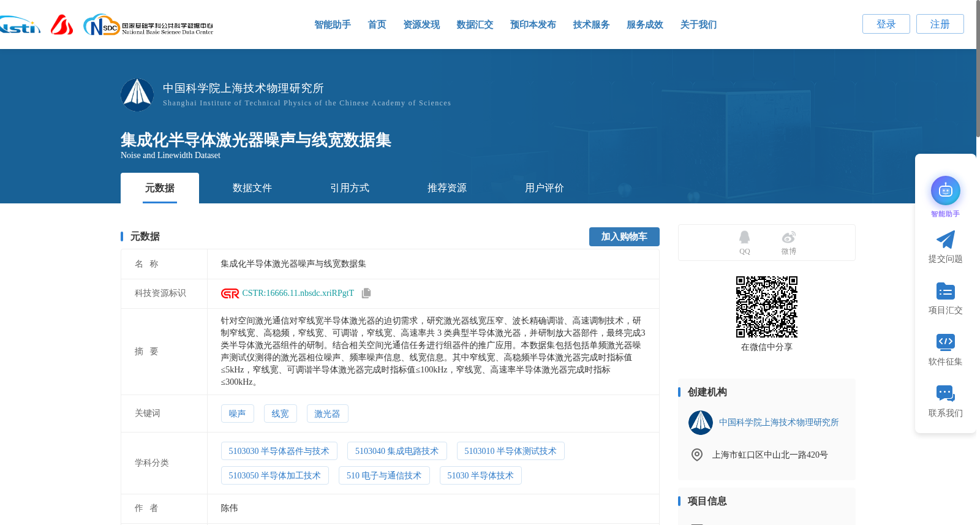Switch to the 引用方式 tab

tap(350, 188)
